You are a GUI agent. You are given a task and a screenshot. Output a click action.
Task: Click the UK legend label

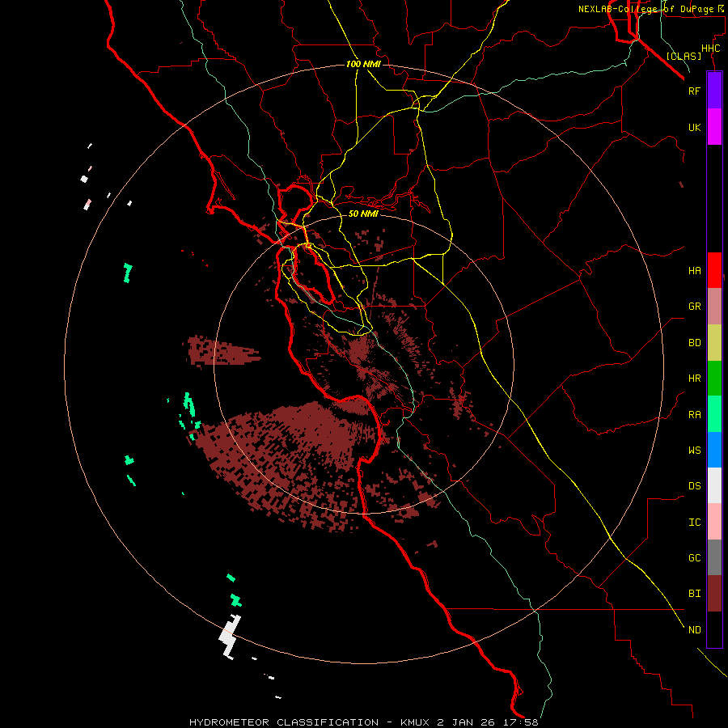694,127
